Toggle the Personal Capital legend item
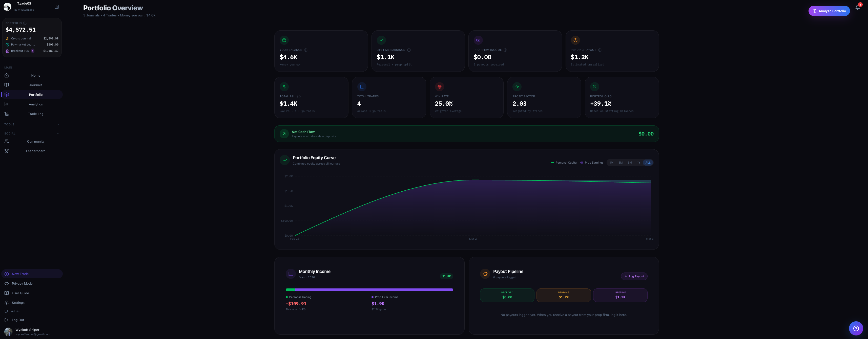Viewport: 868px width, 339px height. [564, 163]
